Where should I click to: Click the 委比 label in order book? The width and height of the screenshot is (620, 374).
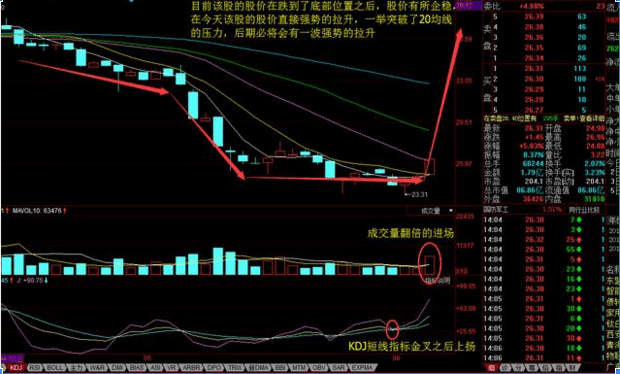coord(491,6)
